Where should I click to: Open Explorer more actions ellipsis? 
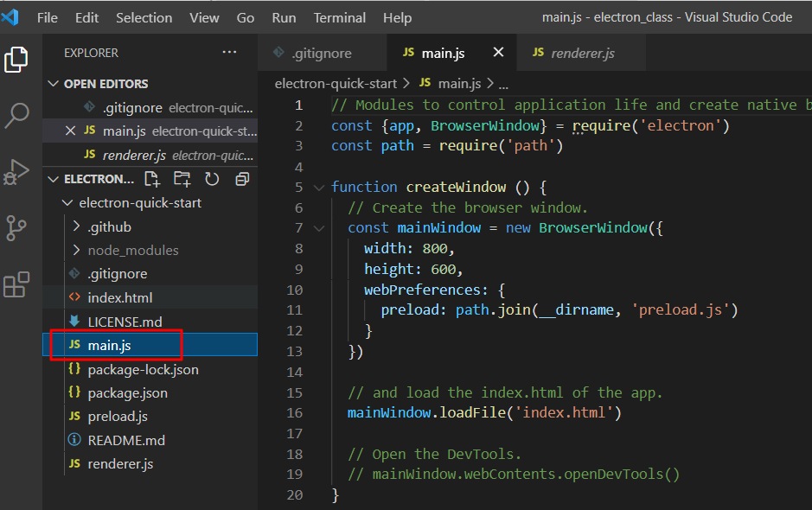click(x=229, y=52)
